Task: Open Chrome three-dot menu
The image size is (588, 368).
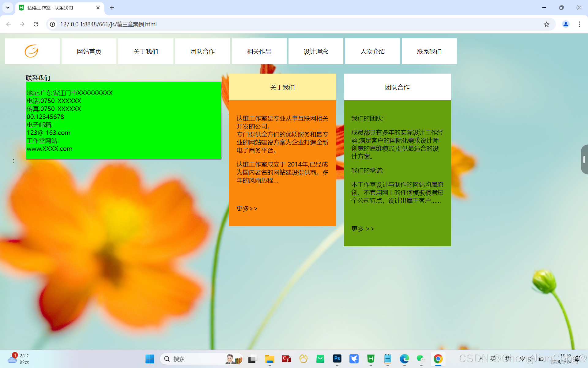Action: pos(579,24)
